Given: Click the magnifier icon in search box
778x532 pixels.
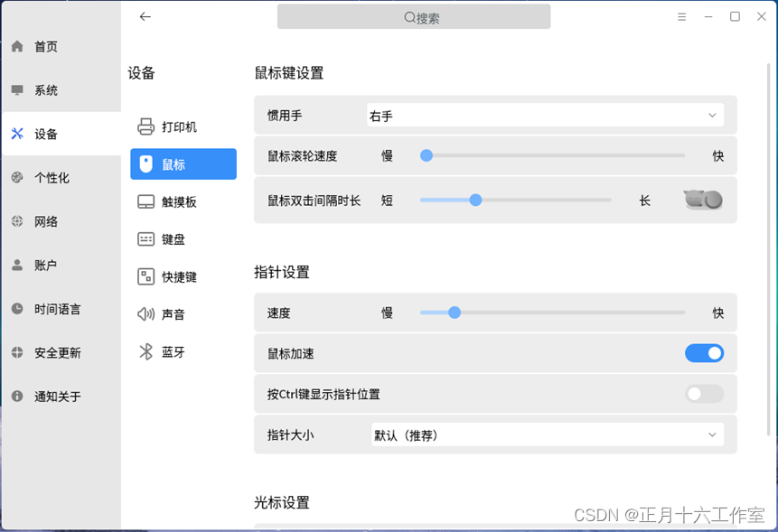Looking at the screenshot, I should pos(409,17).
